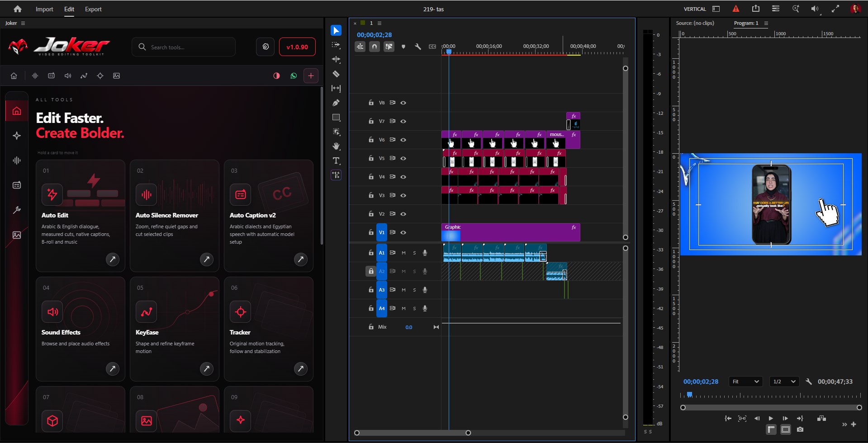Select the Slip tool
The width and height of the screenshot is (868, 443).
[x=336, y=88]
